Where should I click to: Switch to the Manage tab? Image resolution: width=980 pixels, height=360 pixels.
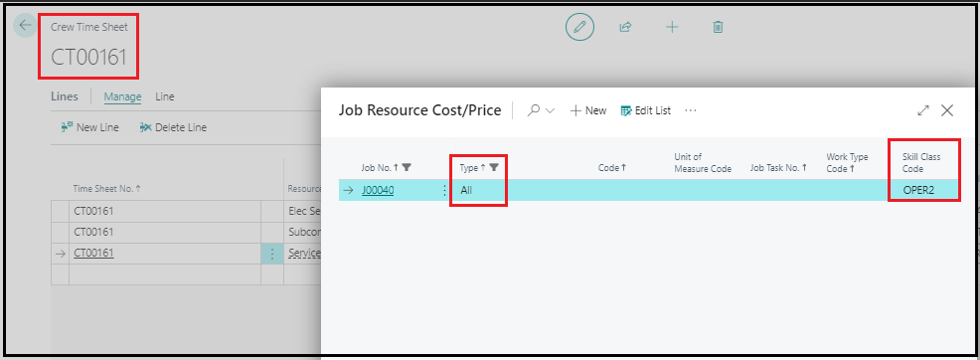122,96
